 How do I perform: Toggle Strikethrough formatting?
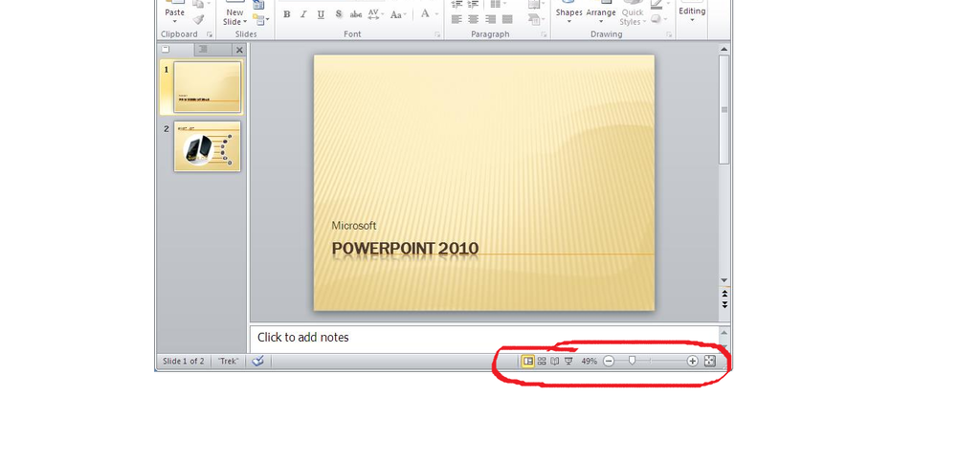(x=356, y=14)
